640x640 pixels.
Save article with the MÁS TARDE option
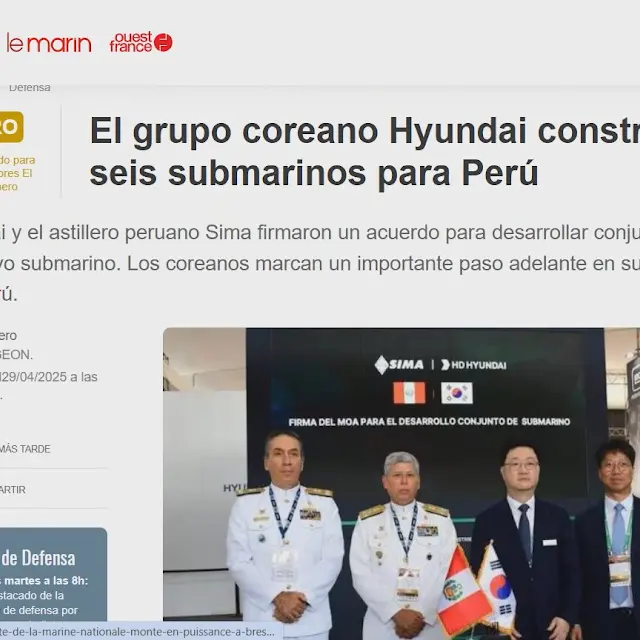coord(25,449)
